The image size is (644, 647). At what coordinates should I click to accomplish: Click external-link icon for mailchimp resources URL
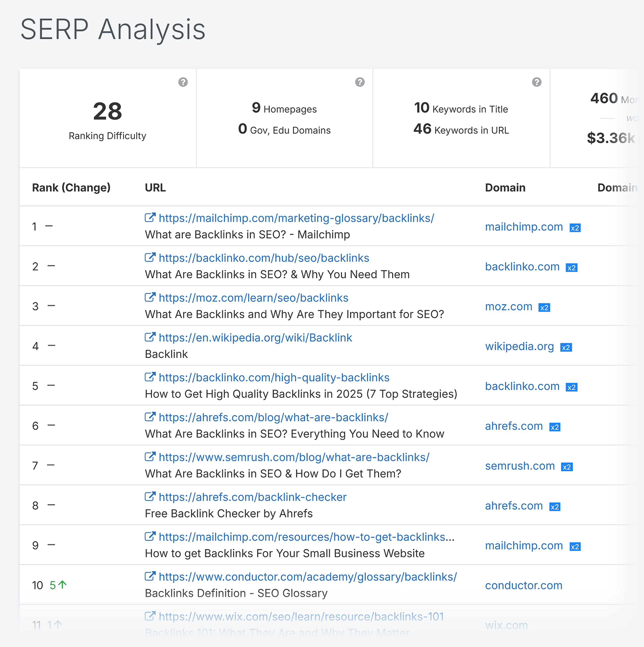pyautogui.click(x=150, y=536)
